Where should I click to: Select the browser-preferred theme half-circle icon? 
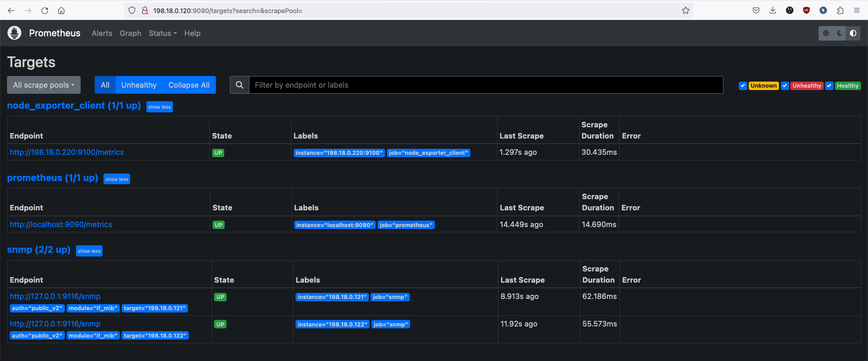[x=853, y=33]
